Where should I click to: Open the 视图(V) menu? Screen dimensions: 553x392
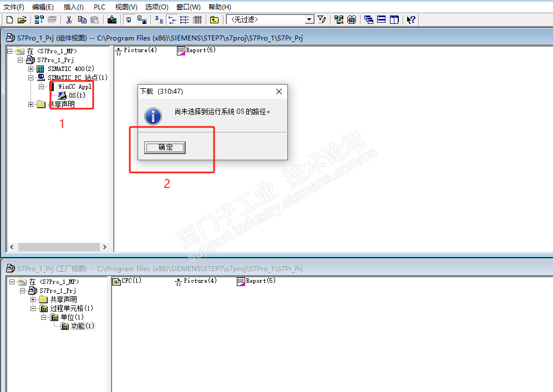(126, 7)
